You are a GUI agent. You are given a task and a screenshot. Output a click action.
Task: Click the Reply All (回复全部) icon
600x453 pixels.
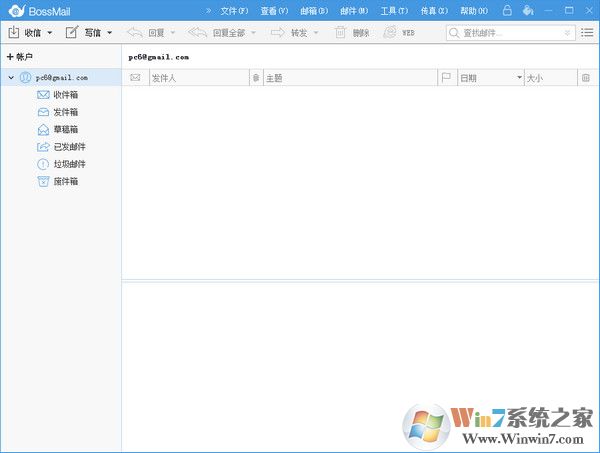(x=197, y=33)
